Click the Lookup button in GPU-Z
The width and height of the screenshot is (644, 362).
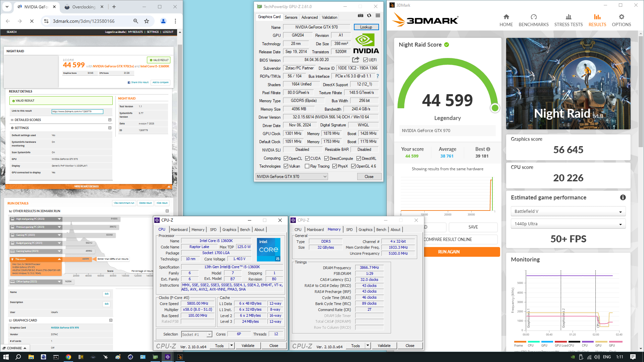coord(366,27)
